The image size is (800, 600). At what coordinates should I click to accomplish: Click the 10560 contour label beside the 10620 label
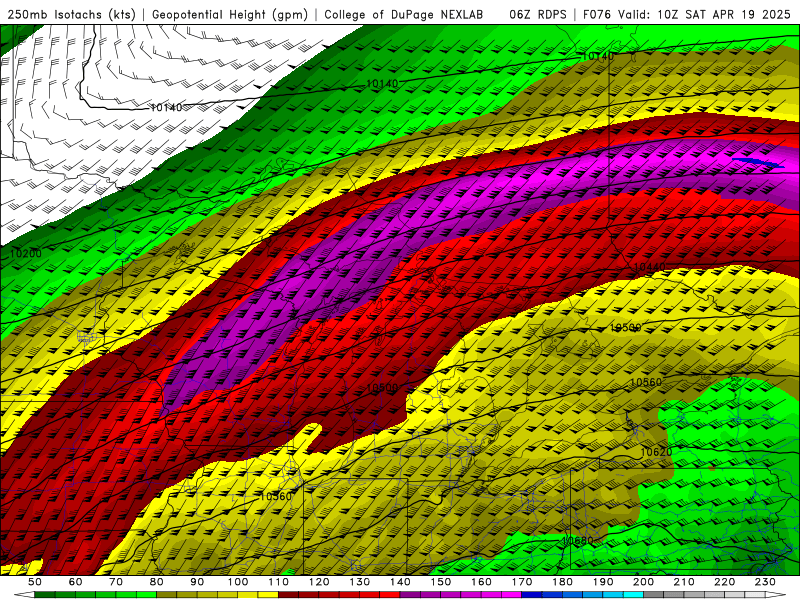pos(646,382)
